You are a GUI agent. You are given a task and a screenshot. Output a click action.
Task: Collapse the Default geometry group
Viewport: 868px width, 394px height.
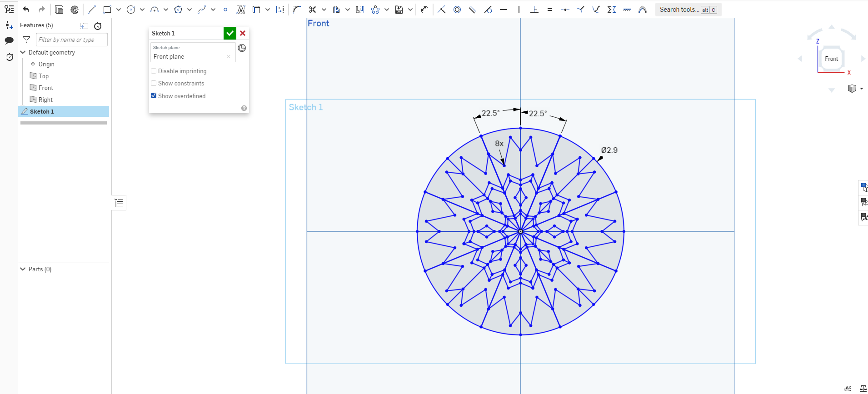23,52
